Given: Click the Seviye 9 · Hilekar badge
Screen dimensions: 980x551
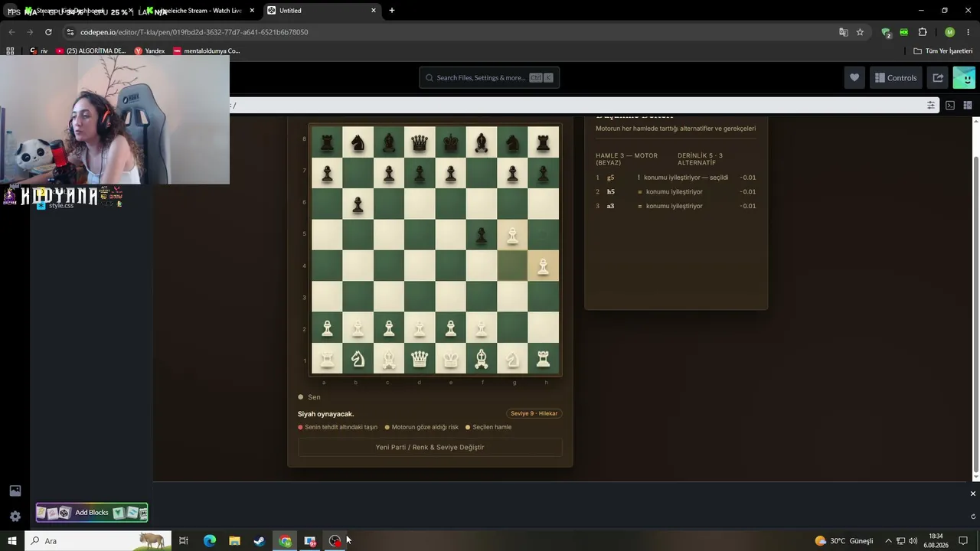Looking at the screenshot, I should point(534,413).
